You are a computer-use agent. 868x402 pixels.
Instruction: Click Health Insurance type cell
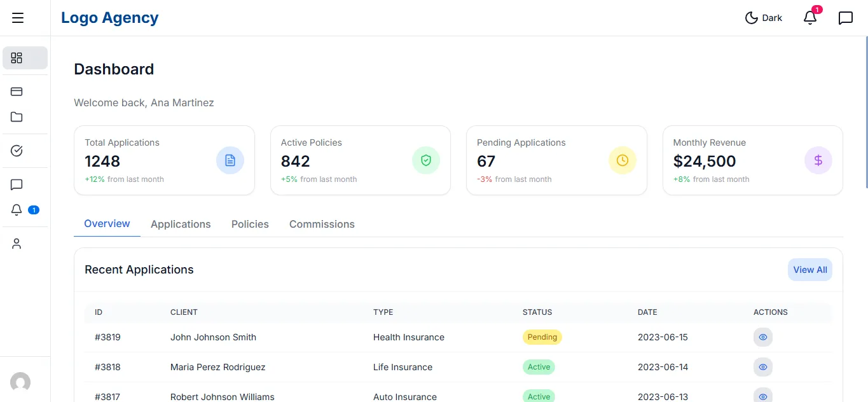(409, 337)
